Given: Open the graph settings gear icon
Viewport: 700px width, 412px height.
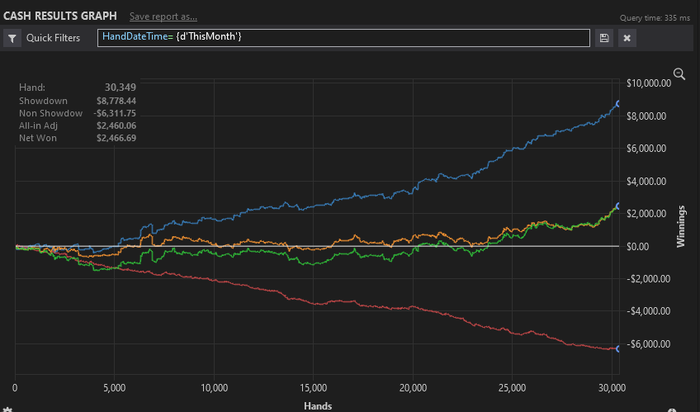Looking at the screenshot, I should point(8,409).
